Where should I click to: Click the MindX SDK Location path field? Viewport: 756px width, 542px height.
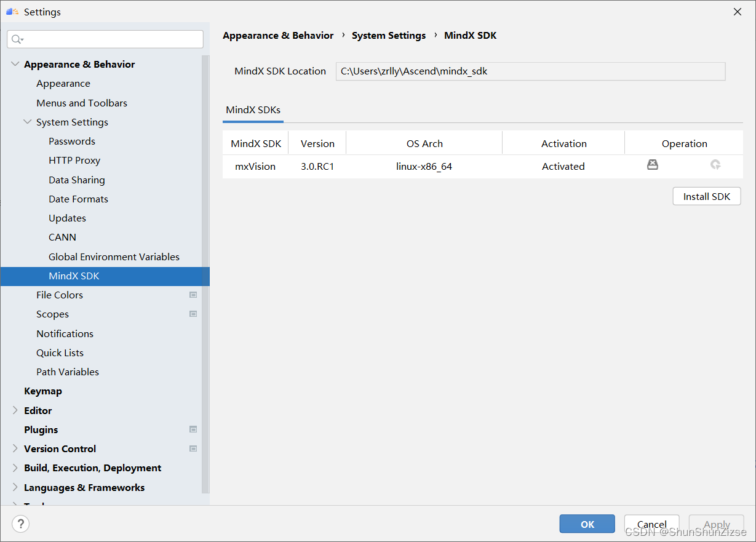coord(530,71)
